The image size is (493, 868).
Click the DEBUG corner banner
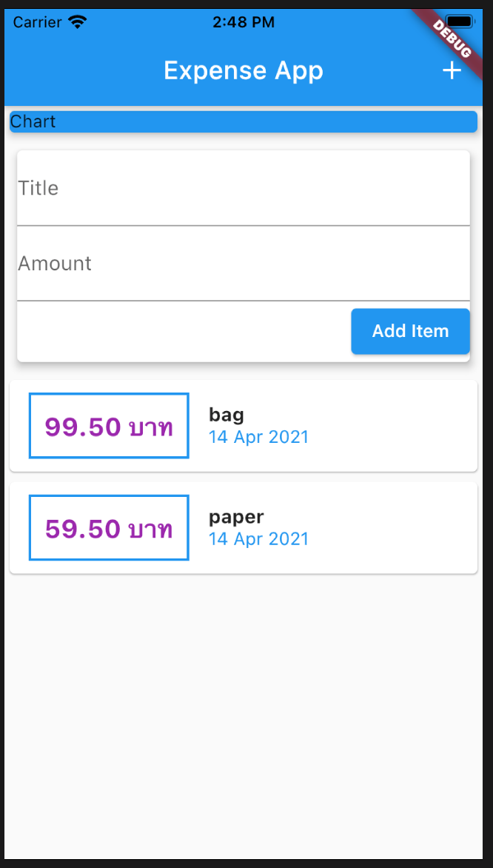pyautogui.click(x=452, y=39)
